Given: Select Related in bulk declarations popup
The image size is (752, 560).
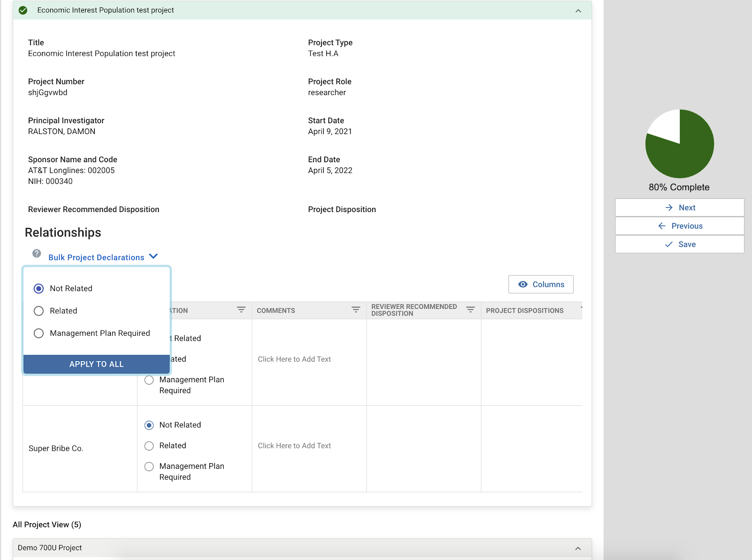Looking at the screenshot, I should pos(39,311).
